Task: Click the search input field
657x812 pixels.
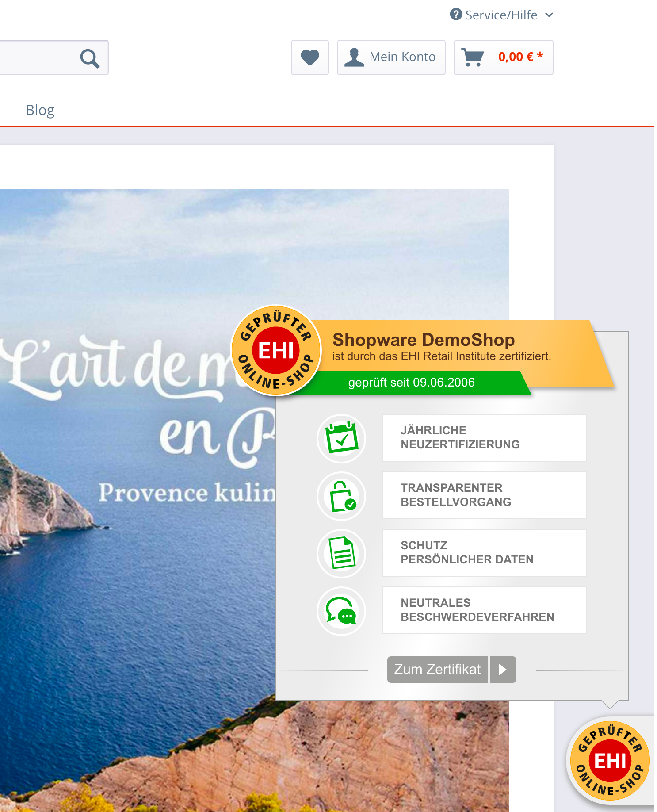Action: coord(54,57)
